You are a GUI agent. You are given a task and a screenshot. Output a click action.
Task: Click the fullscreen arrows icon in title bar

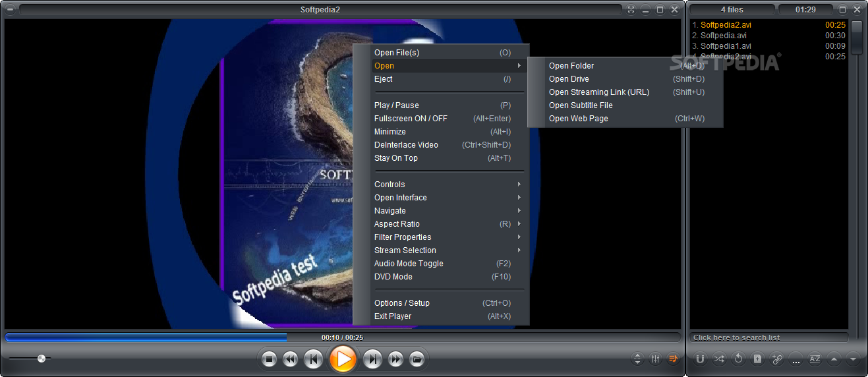click(x=631, y=9)
